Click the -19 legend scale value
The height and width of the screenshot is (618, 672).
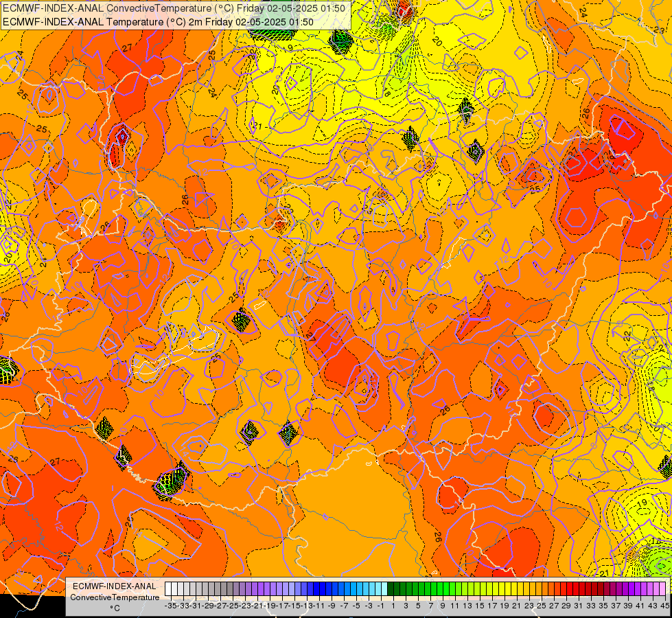(270, 606)
